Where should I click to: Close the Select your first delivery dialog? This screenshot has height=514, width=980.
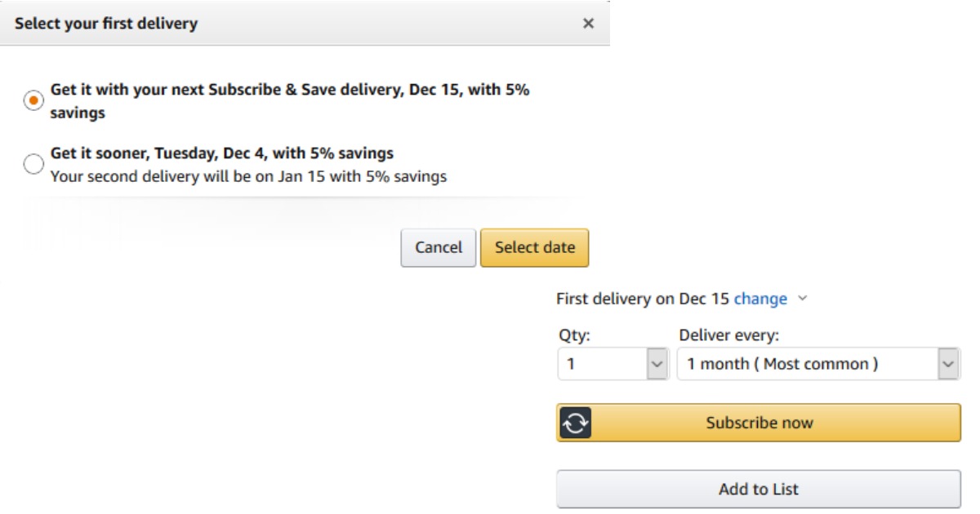point(588,24)
